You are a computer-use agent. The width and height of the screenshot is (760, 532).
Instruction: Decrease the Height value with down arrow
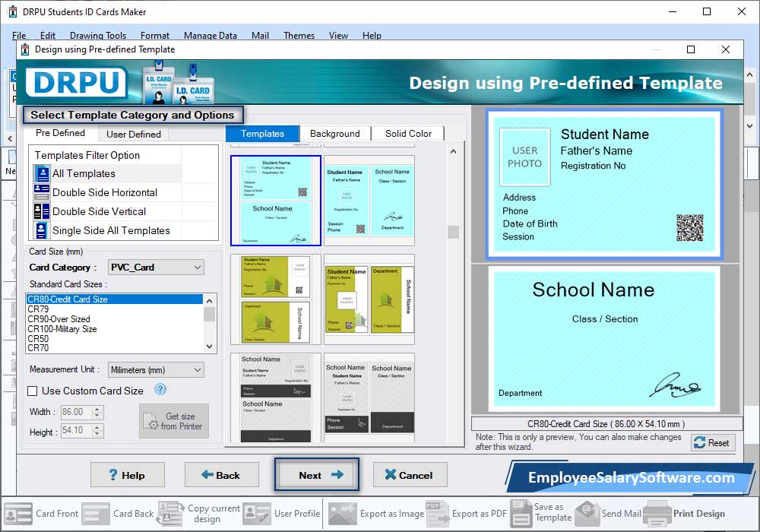click(97, 434)
